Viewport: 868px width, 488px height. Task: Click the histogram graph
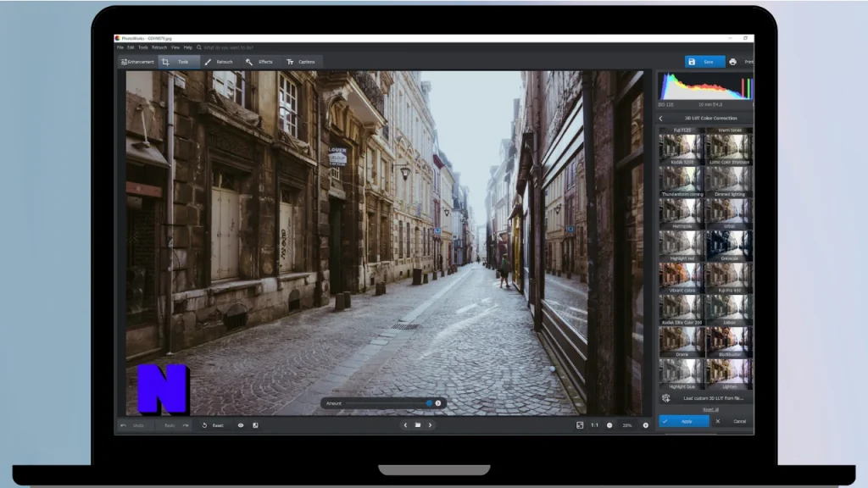(x=705, y=86)
